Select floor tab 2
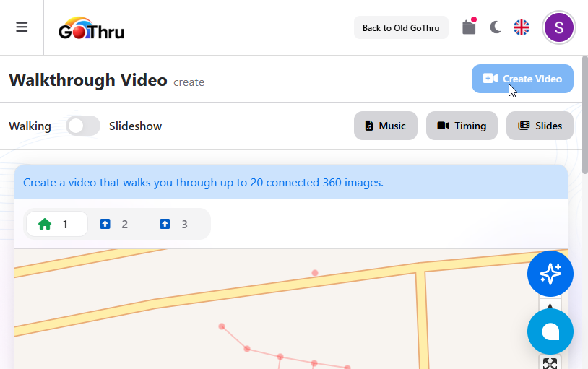Viewport: 588px width, 369px height. tap(116, 224)
